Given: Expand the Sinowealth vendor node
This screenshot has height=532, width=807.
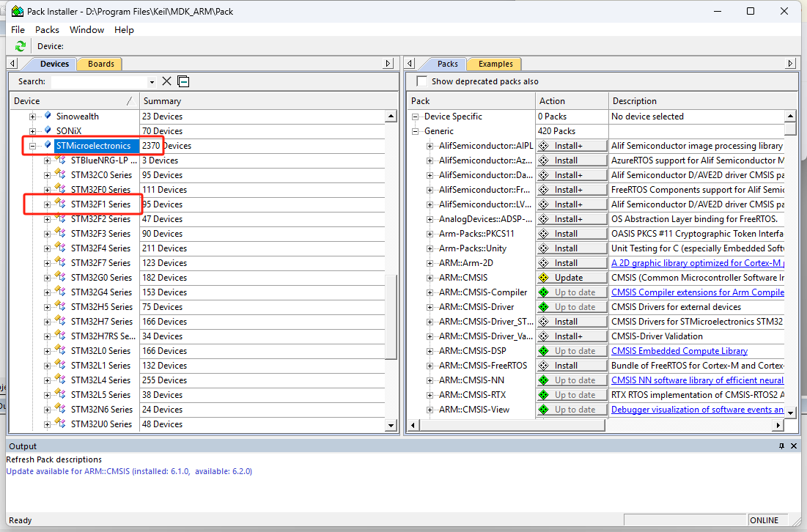Looking at the screenshot, I should [x=32, y=117].
